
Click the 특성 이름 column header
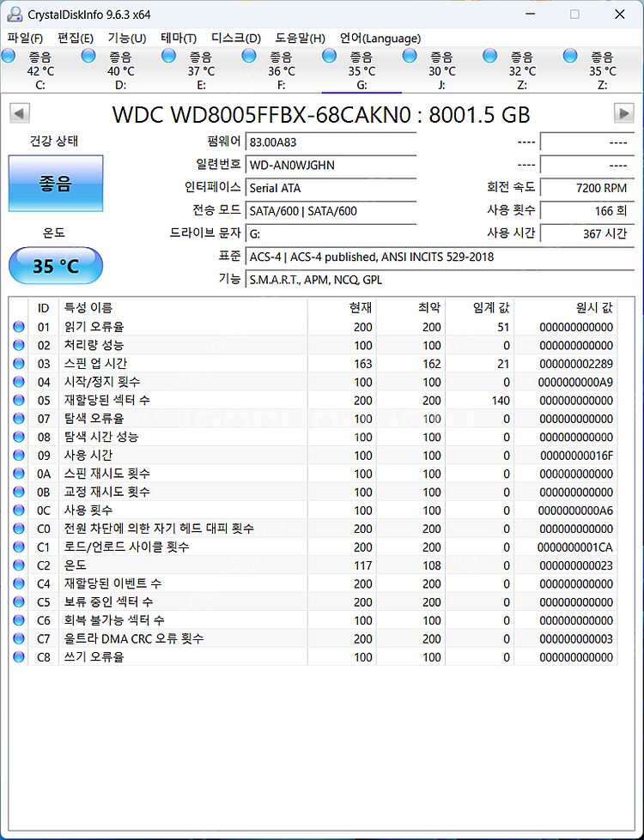(x=183, y=307)
